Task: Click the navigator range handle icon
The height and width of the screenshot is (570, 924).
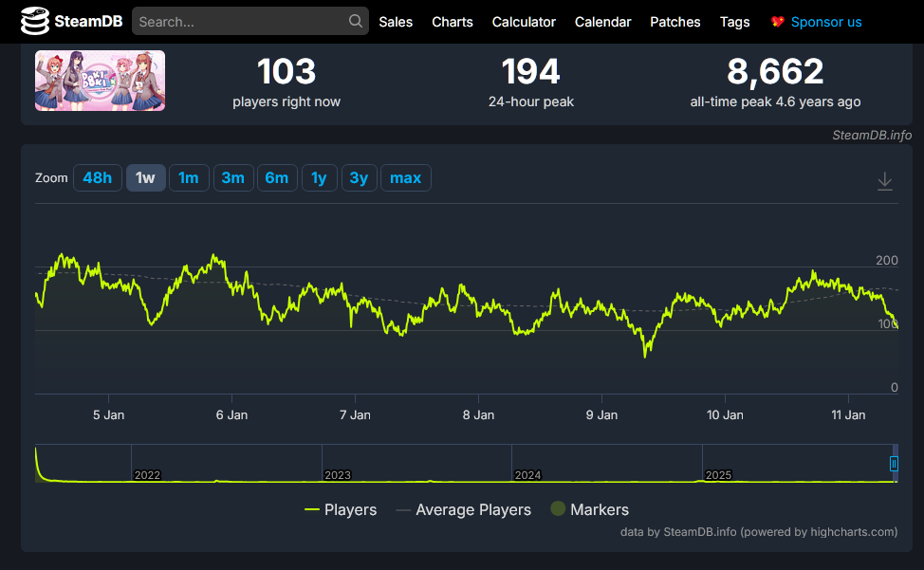Action: 894,464
